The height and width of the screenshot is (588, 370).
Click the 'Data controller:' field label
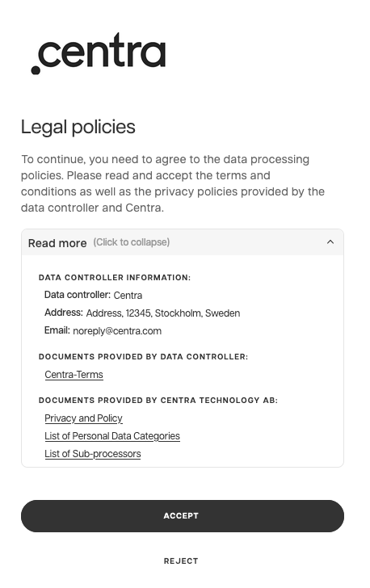point(78,295)
